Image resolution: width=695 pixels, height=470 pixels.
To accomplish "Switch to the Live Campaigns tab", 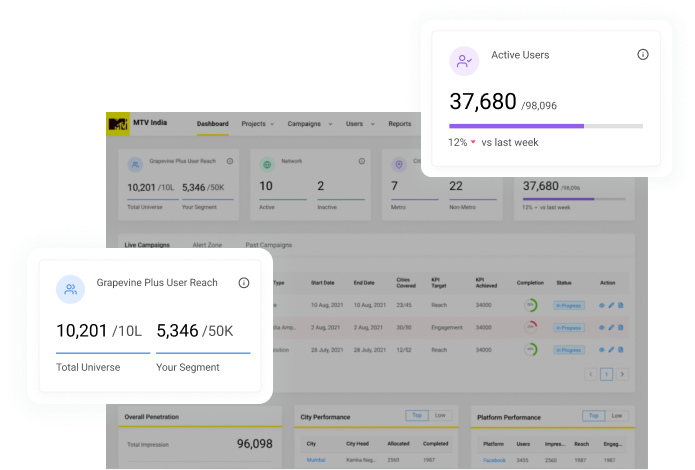I will [147, 245].
